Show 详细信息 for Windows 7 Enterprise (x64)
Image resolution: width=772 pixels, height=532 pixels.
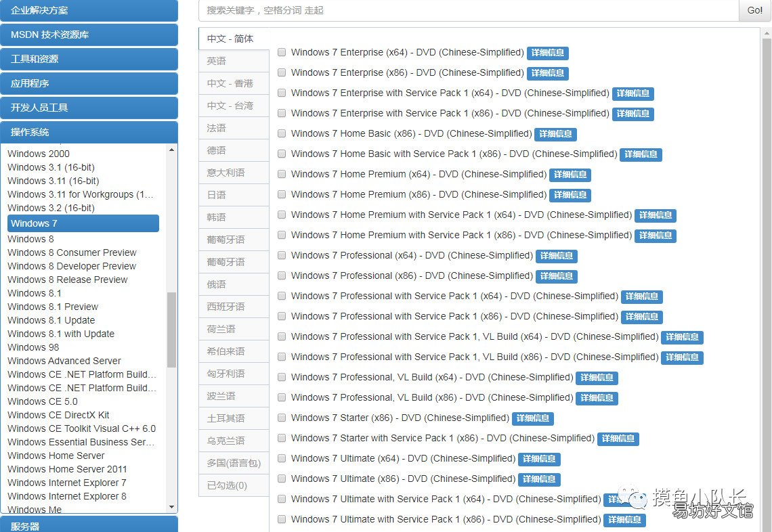pyautogui.click(x=547, y=53)
